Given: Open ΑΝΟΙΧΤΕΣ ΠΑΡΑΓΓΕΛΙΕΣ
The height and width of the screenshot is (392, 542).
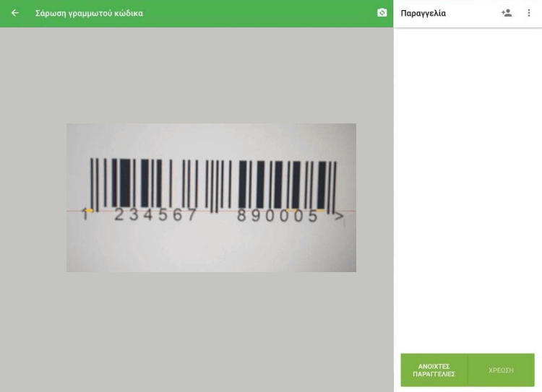Looking at the screenshot, I should (434, 370).
